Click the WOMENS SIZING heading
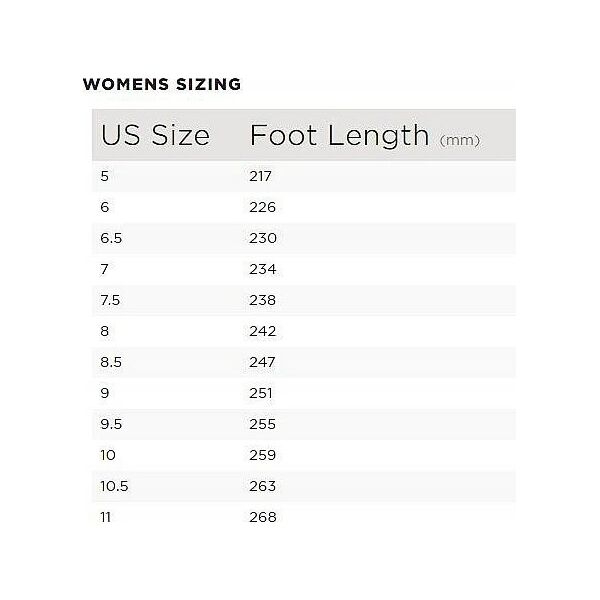This screenshot has width=600, height=600. (162, 84)
